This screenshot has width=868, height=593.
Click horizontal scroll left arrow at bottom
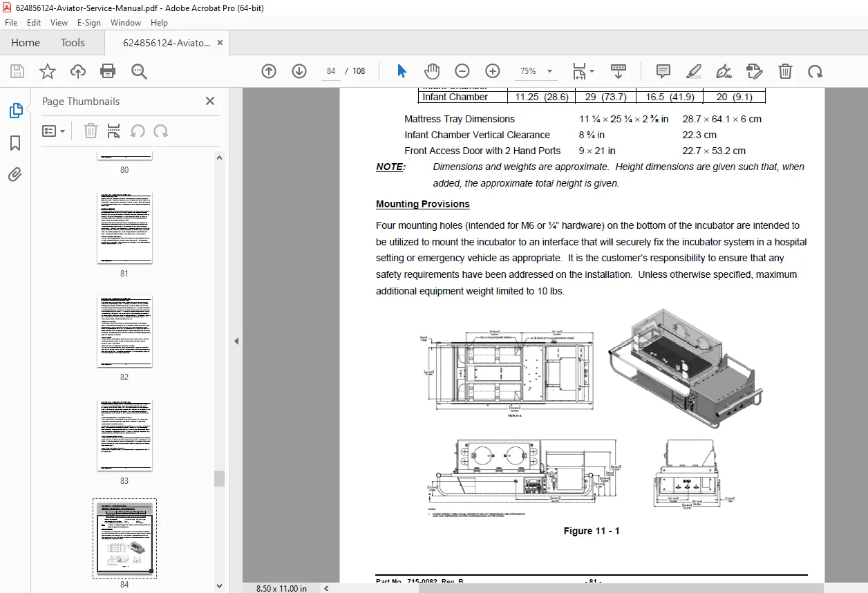coord(325,588)
